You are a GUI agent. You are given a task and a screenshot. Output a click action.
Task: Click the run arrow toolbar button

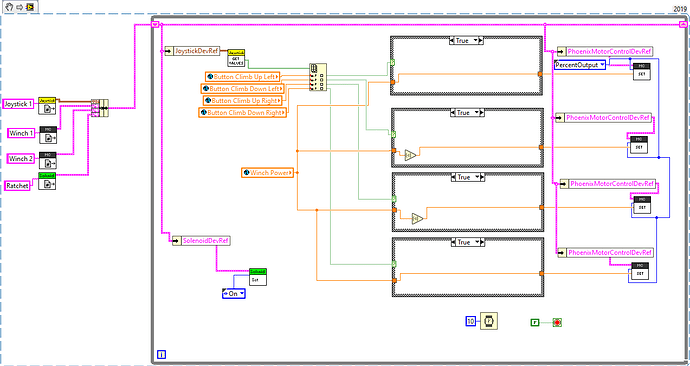point(19,7)
